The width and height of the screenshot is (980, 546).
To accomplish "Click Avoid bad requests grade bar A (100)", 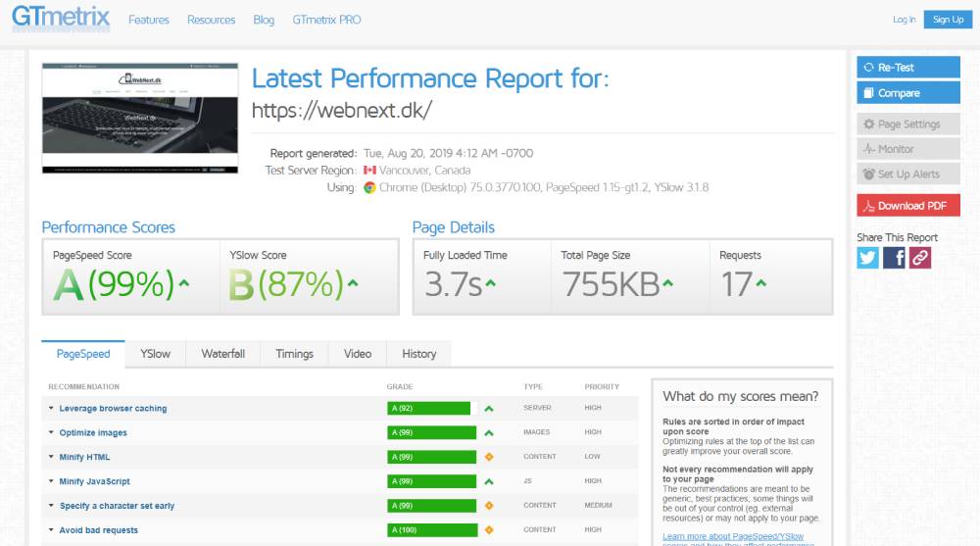I will coord(432,529).
